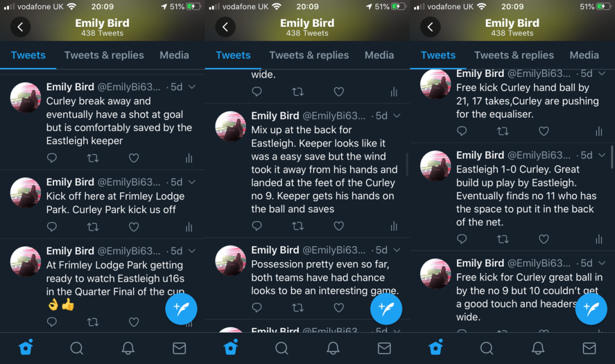Retweet the "Curley break away" tweet
Image resolution: width=615 pixels, height=364 pixels.
pos(92,158)
